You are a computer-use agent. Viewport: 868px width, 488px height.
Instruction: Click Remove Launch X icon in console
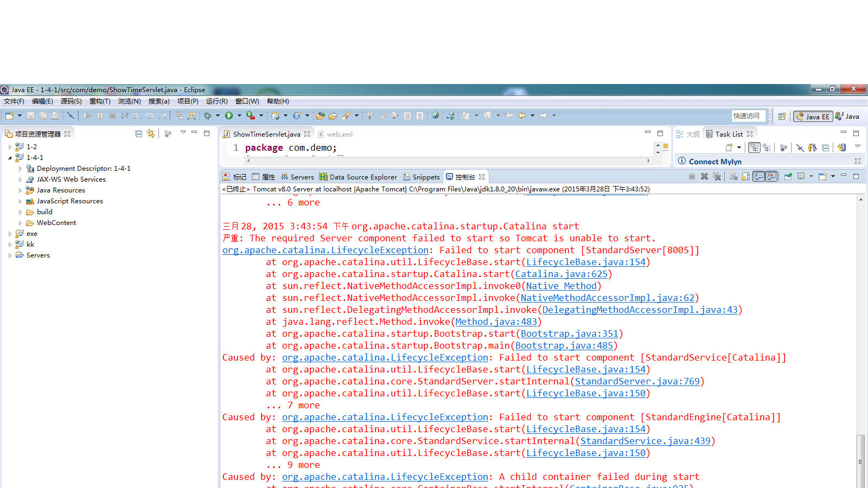(x=704, y=176)
